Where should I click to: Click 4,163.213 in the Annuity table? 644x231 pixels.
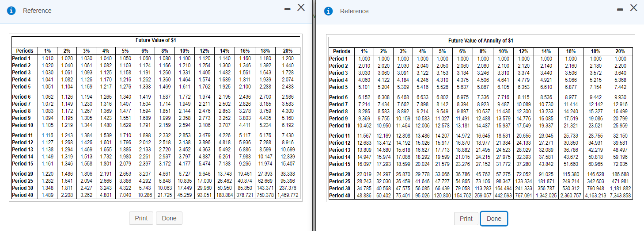tap(596, 196)
